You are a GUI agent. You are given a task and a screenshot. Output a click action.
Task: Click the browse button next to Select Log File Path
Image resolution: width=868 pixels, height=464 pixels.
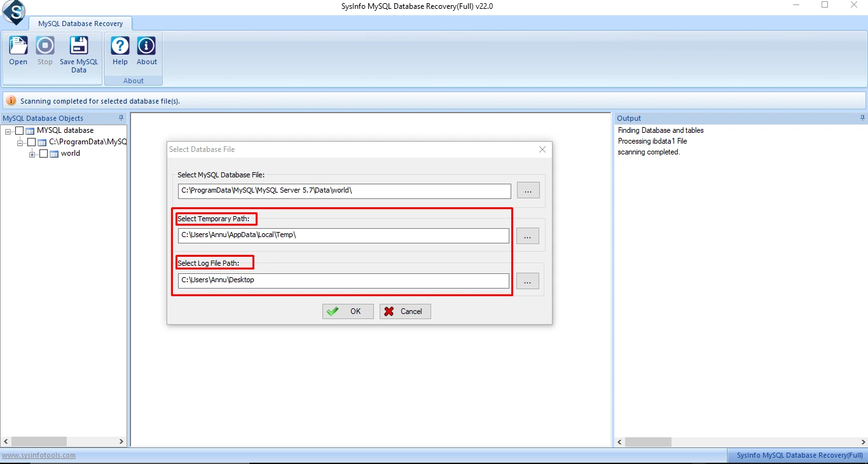click(x=528, y=280)
